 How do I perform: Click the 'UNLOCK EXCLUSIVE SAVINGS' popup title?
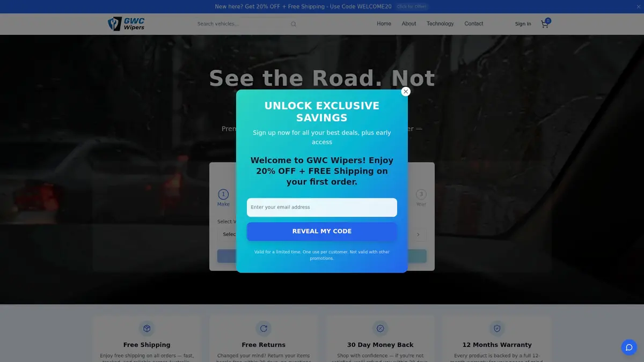click(322, 112)
